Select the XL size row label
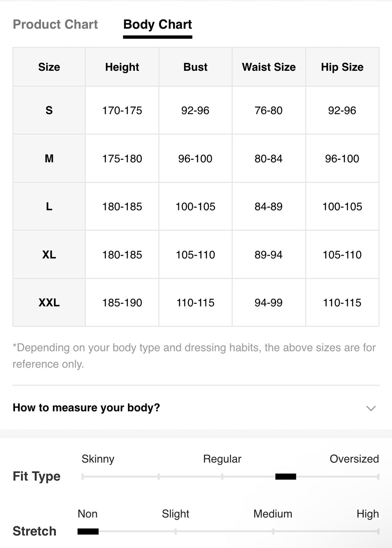 click(x=49, y=254)
